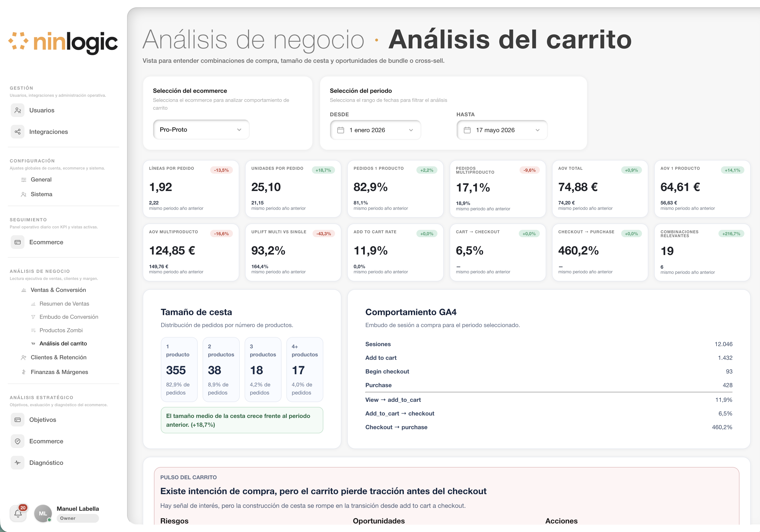Click the Finanzas & Márgenes currency icon
The width and height of the screenshot is (760, 532).
click(x=23, y=372)
